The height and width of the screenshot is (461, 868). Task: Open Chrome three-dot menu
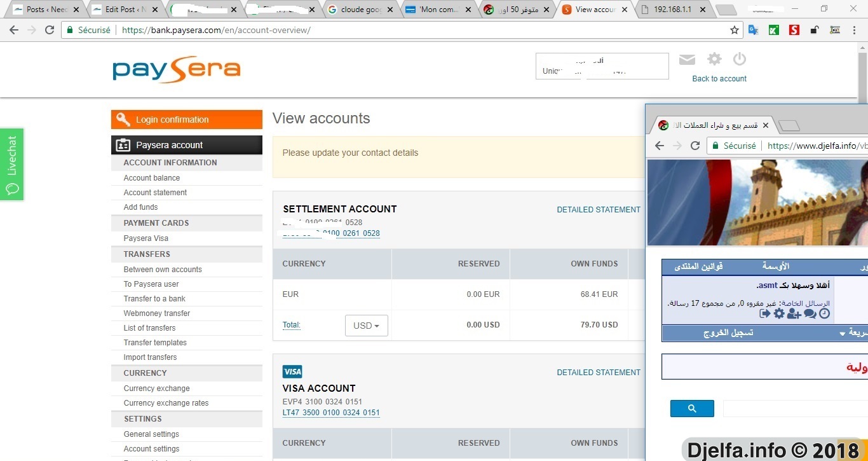[855, 30]
